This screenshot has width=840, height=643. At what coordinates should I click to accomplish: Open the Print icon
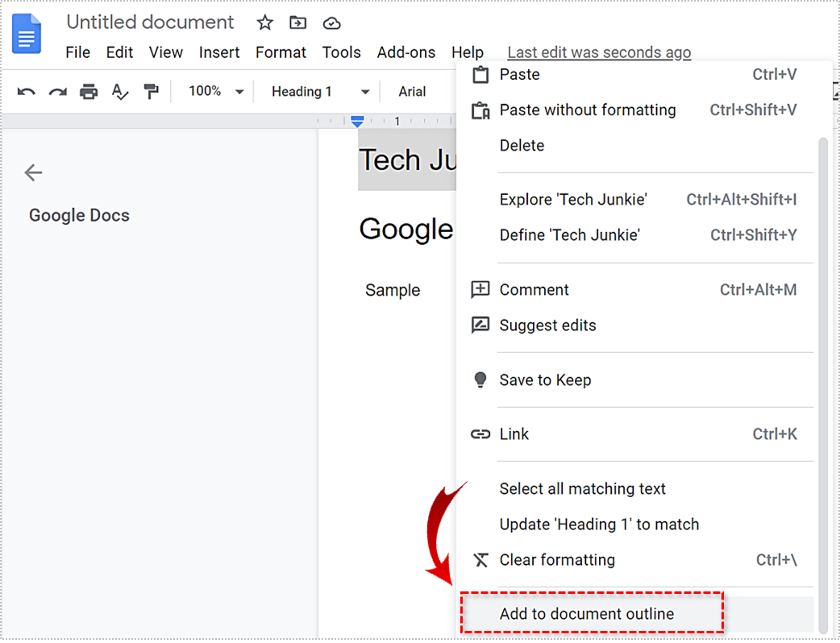click(x=89, y=91)
